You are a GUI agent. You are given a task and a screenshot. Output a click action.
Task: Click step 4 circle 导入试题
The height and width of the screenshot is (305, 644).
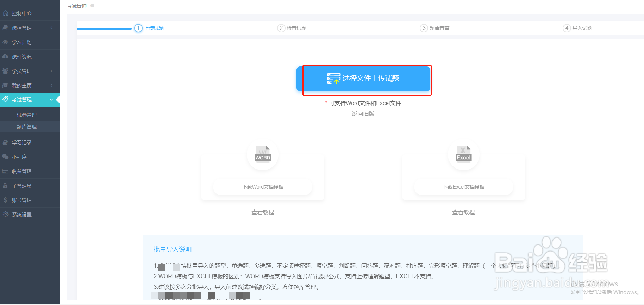tap(567, 28)
